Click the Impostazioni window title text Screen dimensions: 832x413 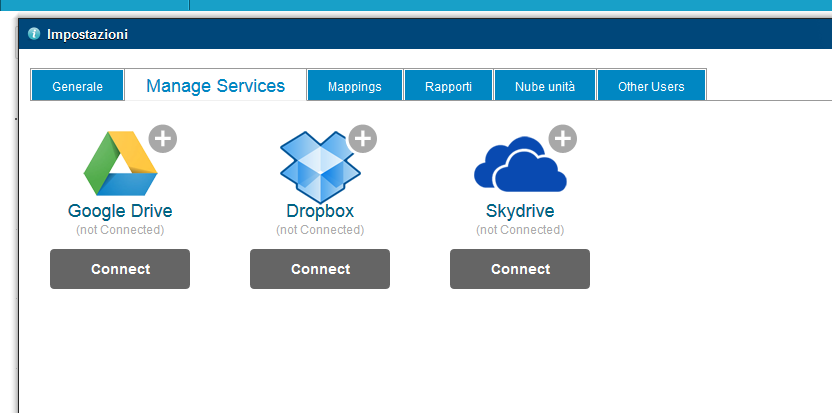click(88, 35)
